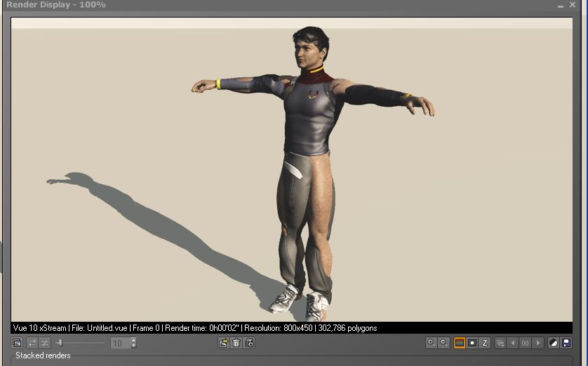Click the field showing value 10
This screenshot has height=366, width=588.
click(120, 343)
